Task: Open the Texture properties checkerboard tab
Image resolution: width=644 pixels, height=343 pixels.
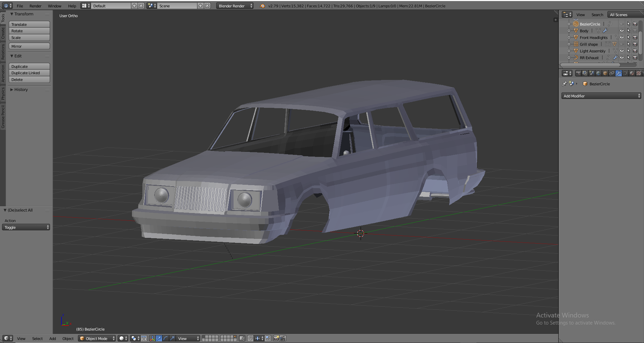Action: click(639, 73)
